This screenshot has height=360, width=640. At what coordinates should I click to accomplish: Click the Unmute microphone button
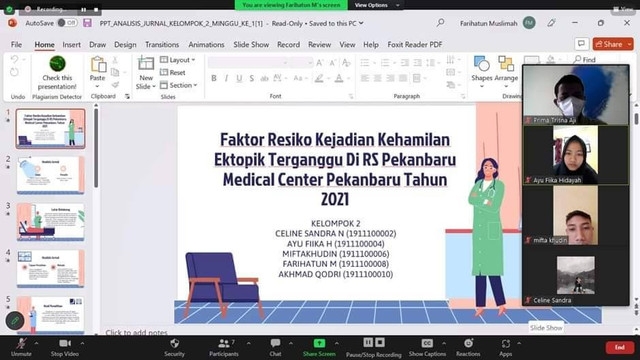(x=21, y=348)
